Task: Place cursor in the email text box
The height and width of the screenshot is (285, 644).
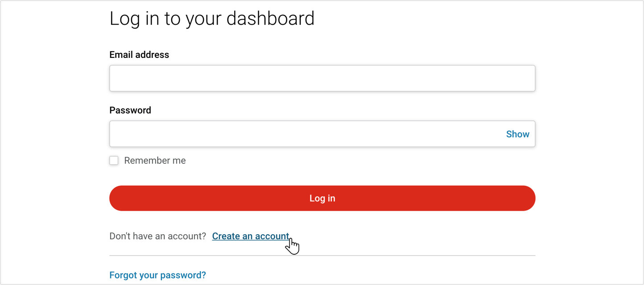Action: click(x=322, y=78)
